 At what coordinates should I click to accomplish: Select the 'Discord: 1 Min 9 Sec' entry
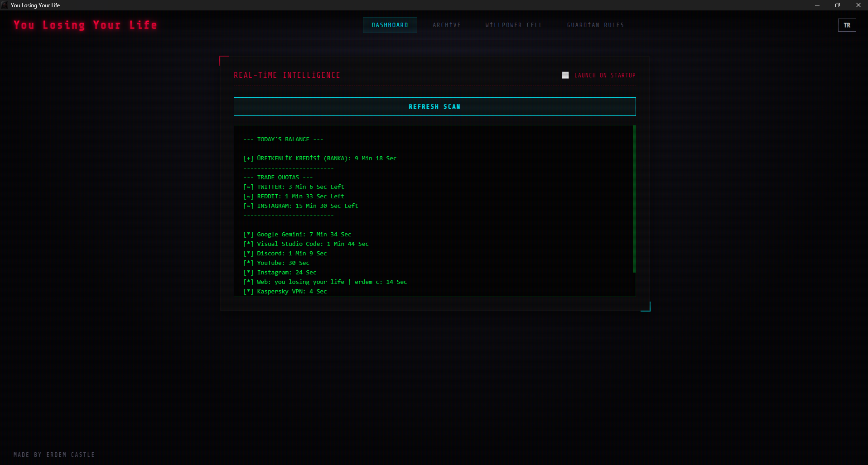285,253
